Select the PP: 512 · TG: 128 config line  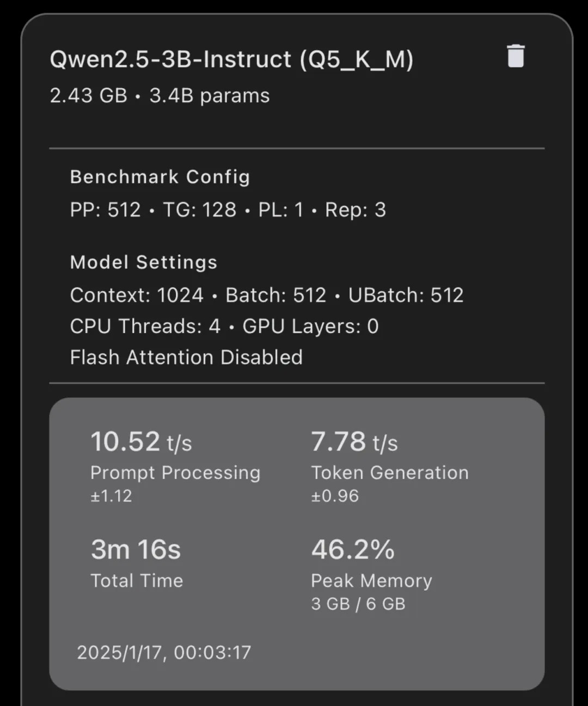(x=228, y=210)
